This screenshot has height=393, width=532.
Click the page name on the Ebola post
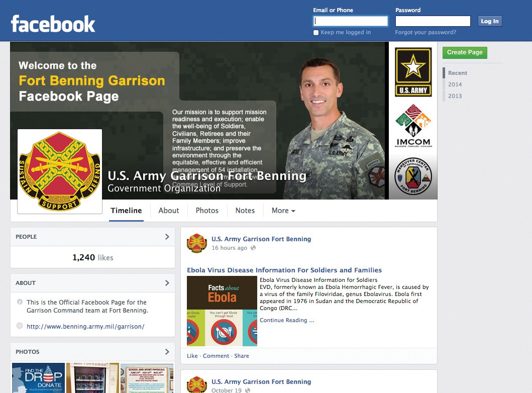pos(261,239)
